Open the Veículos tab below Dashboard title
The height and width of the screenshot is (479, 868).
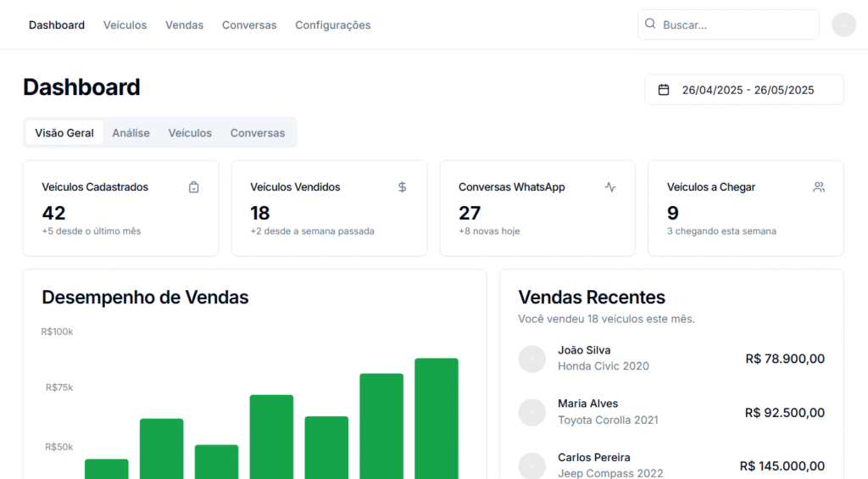[190, 133]
